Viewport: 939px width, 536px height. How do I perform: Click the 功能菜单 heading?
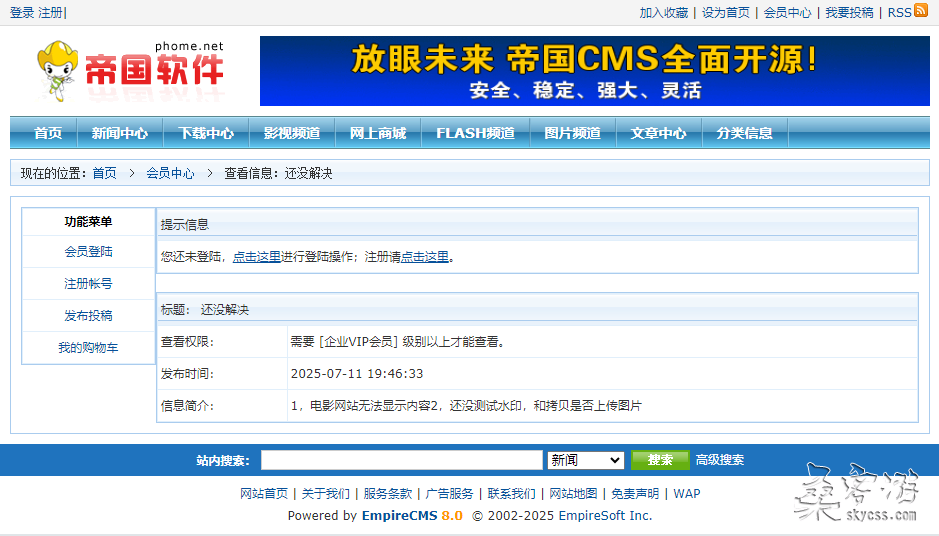click(89, 222)
